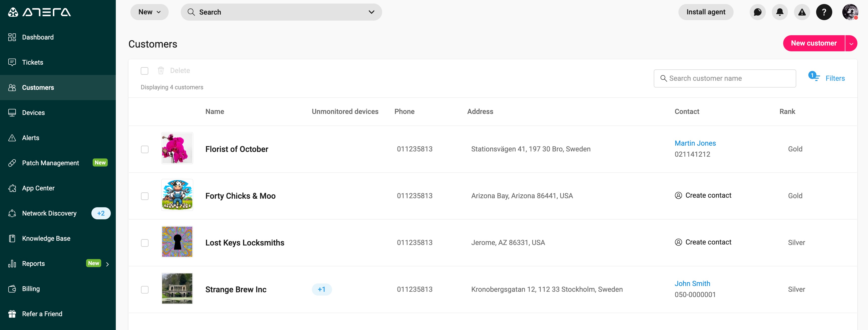This screenshot has height=330, width=868.
Task: Open Martin Jones contact link
Action: click(695, 143)
